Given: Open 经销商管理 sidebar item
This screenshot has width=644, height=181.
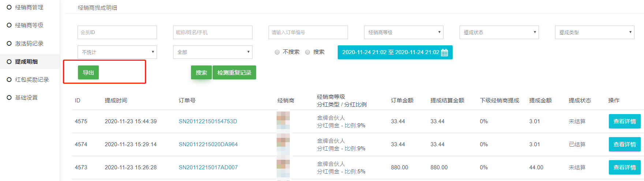Looking at the screenshot, I should tap(29, 7).
